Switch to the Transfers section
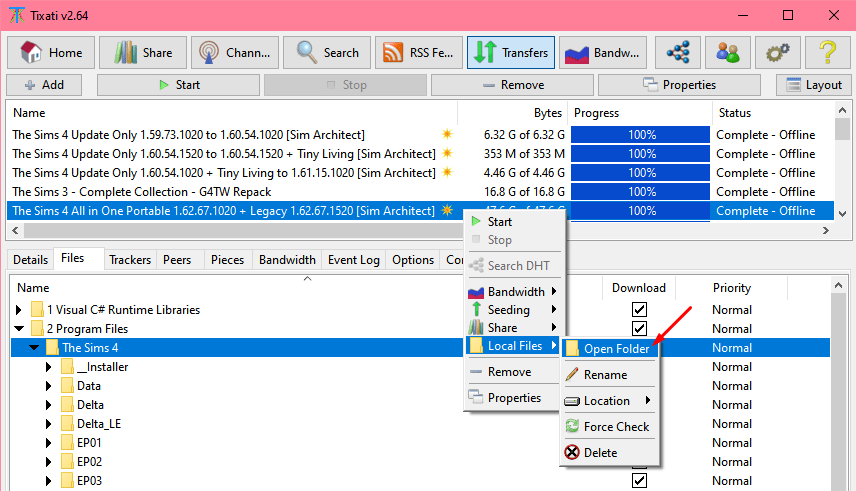 [x=511, y=52]
